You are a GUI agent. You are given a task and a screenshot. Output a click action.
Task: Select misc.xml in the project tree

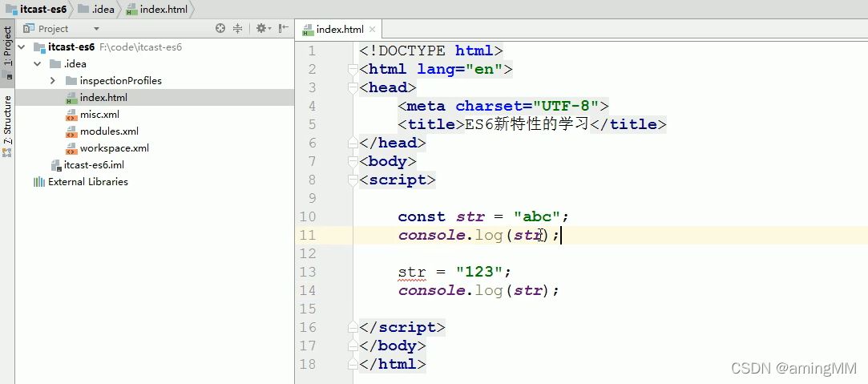155,115
